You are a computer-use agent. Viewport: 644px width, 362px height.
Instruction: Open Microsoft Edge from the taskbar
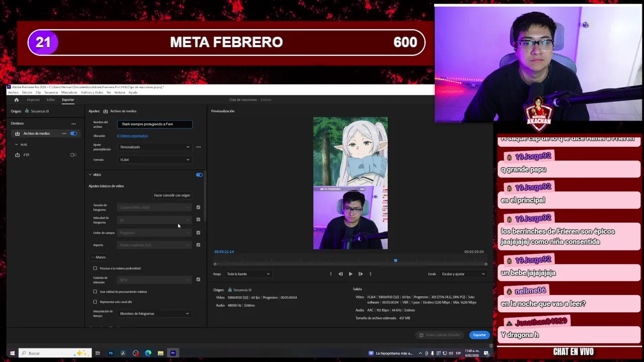pos(148,353)
